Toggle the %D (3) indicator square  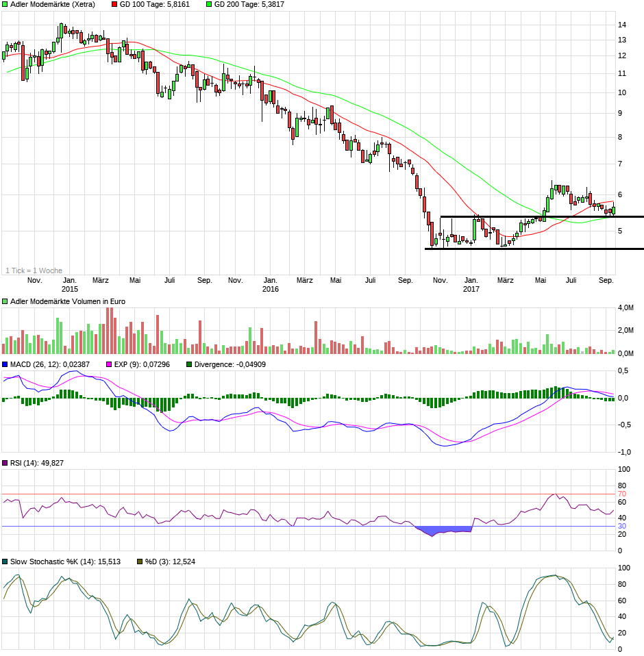pyautogui.click(x=138, y=560)
